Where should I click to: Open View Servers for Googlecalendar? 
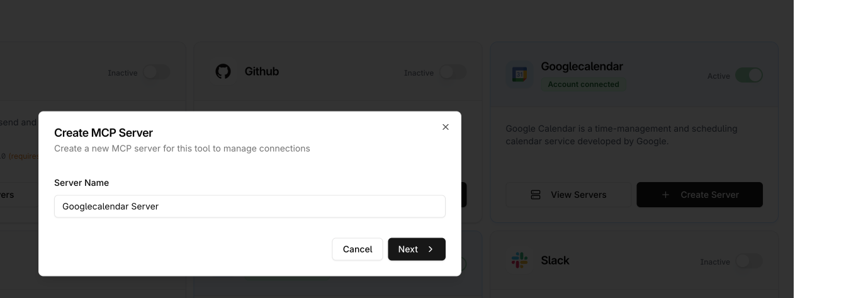568,195
